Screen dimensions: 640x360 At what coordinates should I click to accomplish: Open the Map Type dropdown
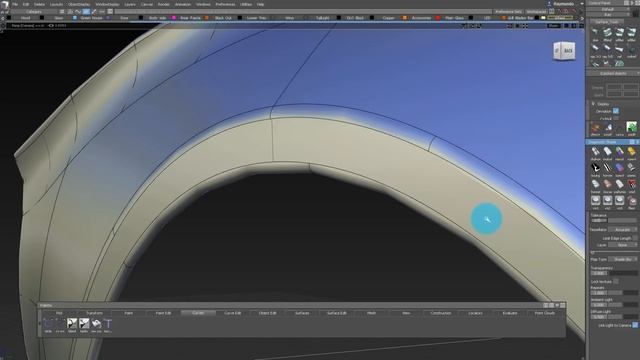[x=622, y=259]
